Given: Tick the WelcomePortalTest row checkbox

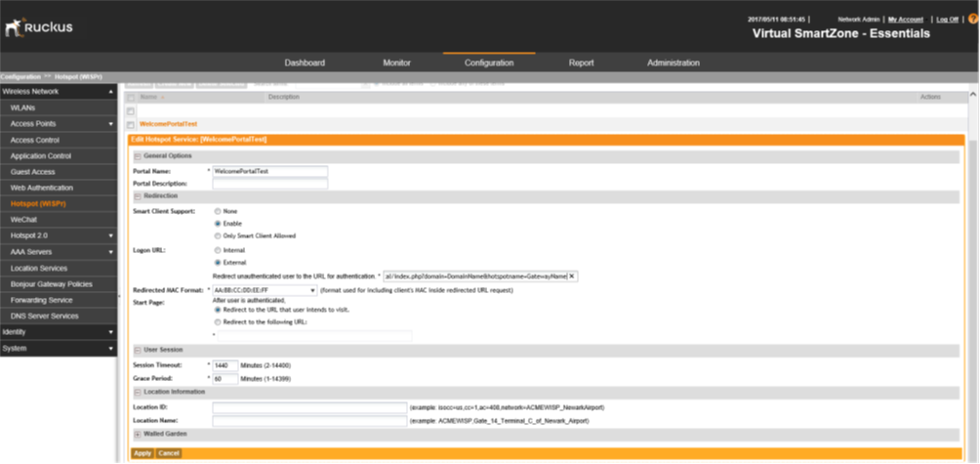Looking at the screenshot, I should pos(131,125).
